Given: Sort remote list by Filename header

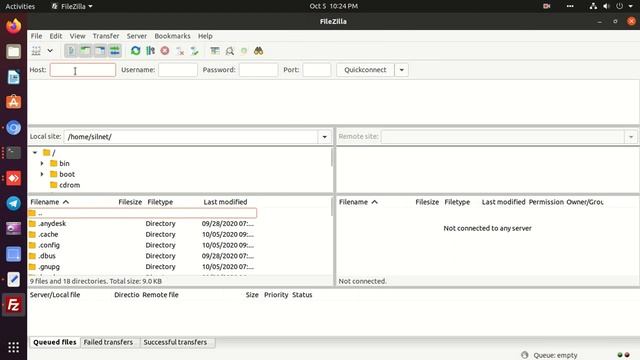Looking at the screenshot, I should (358, 202).
